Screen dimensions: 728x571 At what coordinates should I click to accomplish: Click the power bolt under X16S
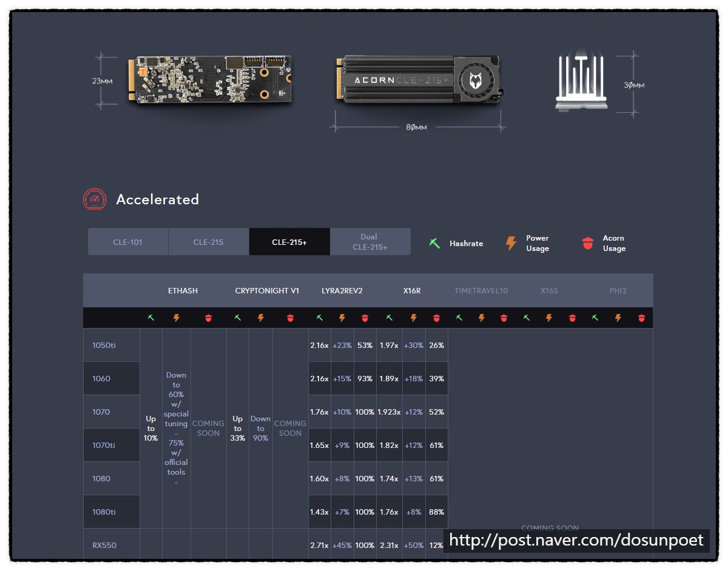pyautogui.click(x=549, y=318)
